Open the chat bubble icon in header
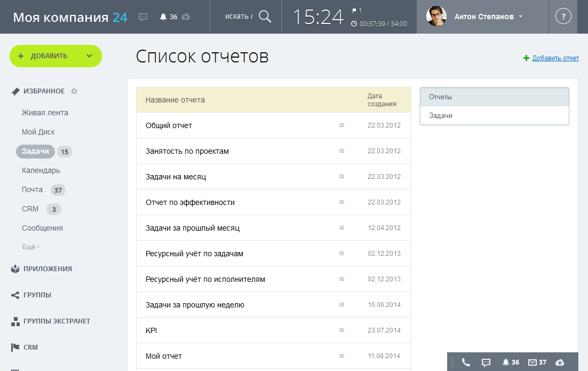This screenshot has height=371, width=588. pos(143,17)
